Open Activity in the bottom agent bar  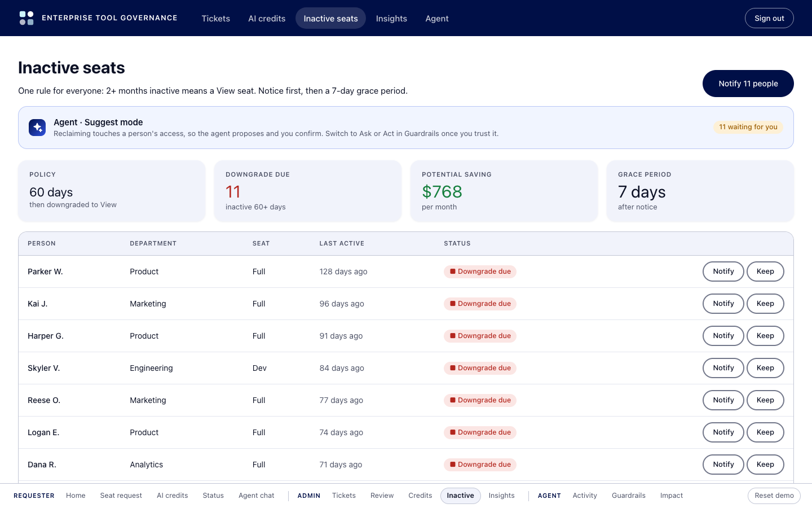(x=585, y=496)
